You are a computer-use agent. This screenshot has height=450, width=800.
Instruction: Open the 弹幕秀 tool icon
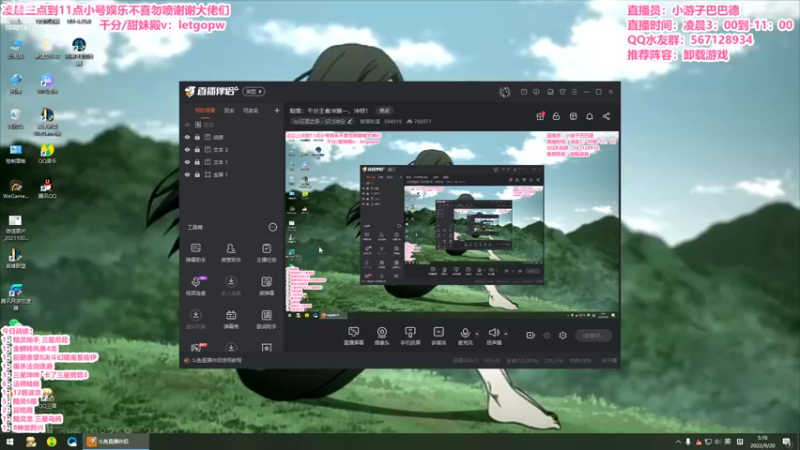(231, 319)
